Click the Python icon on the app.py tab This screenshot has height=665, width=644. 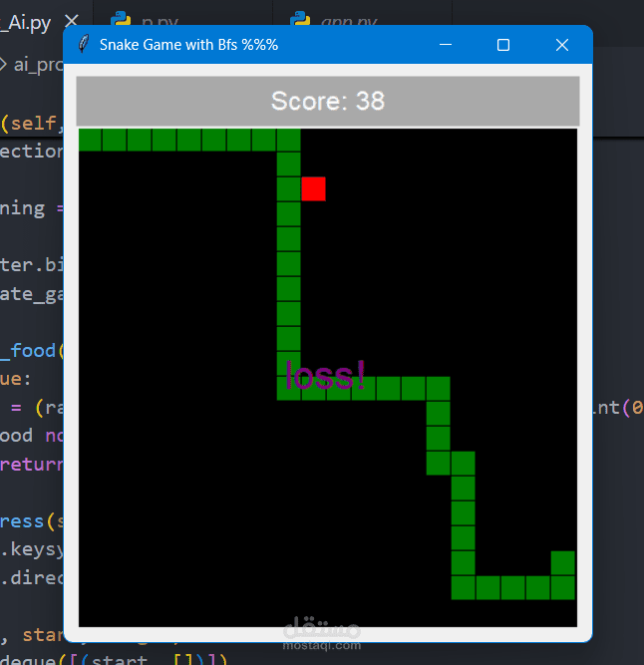click(x=300, y=19)
